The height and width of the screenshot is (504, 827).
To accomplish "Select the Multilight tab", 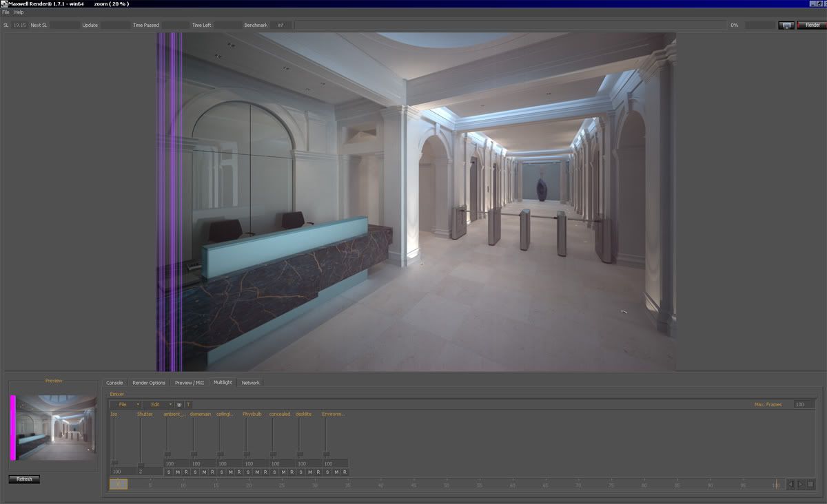I will tap(223, 382).
